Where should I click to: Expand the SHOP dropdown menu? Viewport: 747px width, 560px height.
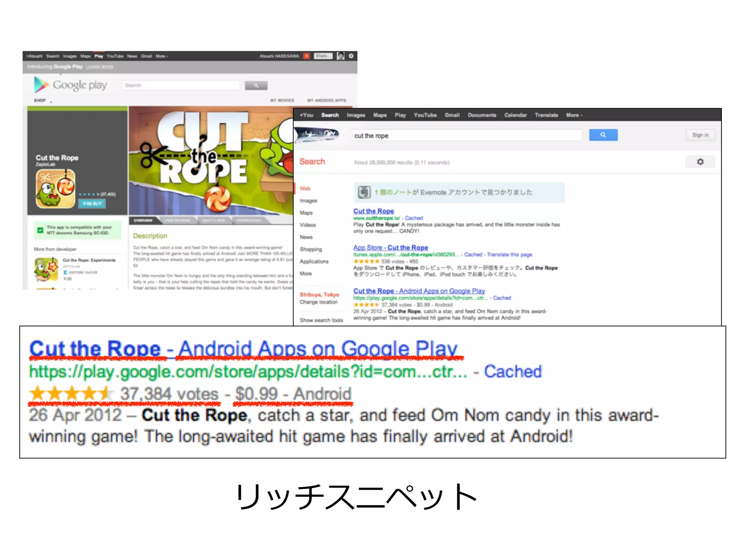(43, 101)
